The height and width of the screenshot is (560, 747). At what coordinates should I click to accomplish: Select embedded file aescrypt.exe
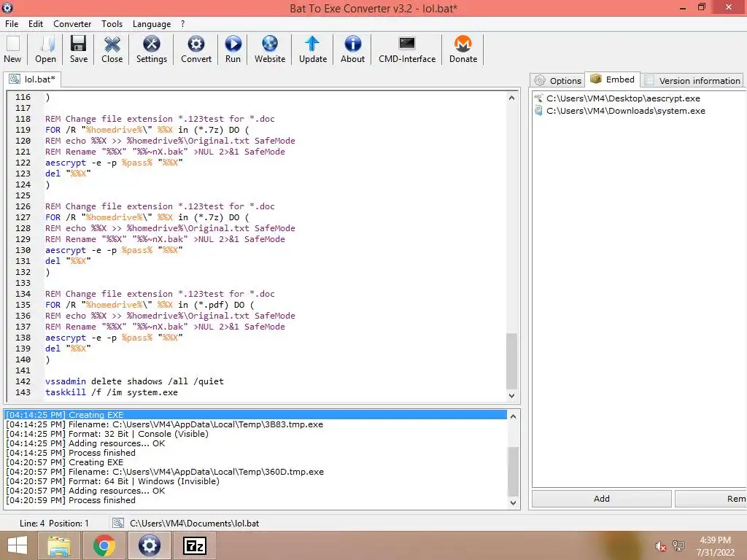tap(623, 98)
